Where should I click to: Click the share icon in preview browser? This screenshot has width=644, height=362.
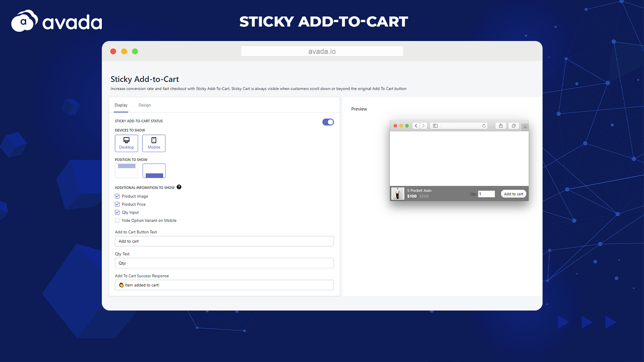501,126
